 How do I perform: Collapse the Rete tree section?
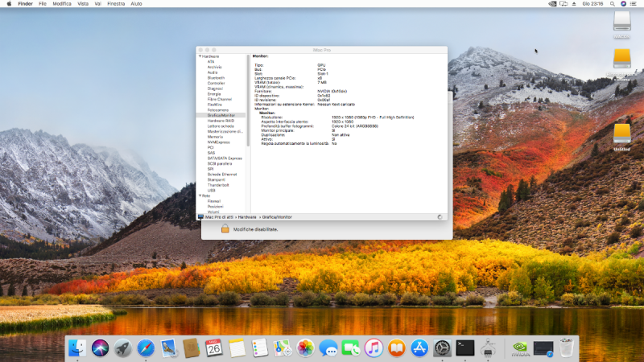200,195
